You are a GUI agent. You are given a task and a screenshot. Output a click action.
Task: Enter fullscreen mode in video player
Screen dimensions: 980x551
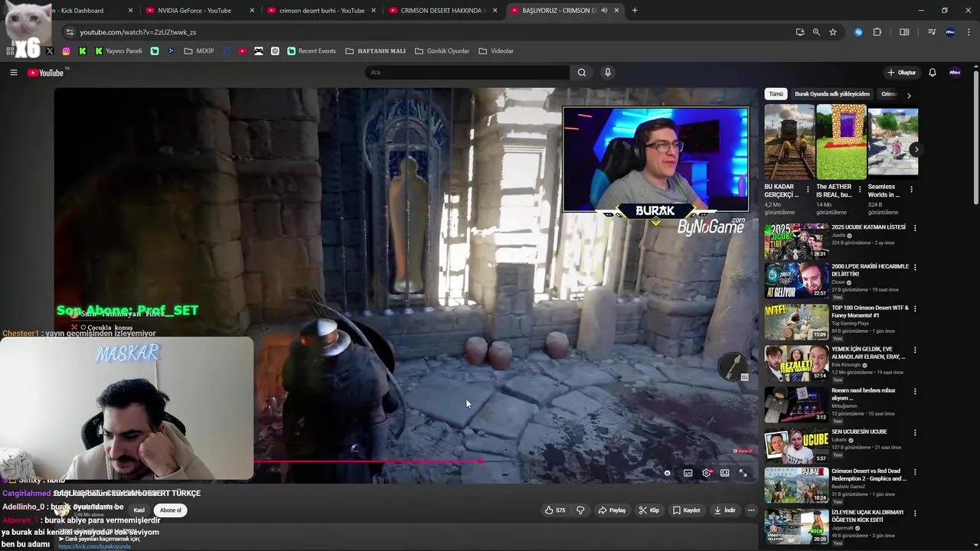pyautogui.click(x=743, y=473)
